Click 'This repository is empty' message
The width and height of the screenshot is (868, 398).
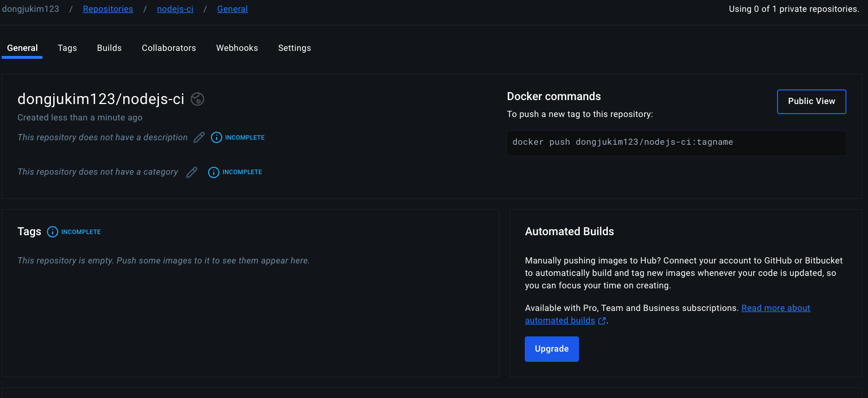coord(163,261)
